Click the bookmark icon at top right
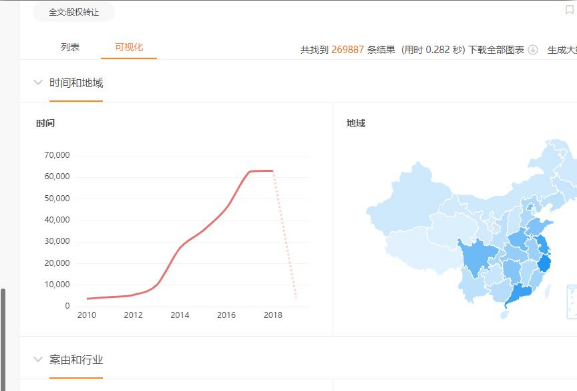 tap(569, 10)
